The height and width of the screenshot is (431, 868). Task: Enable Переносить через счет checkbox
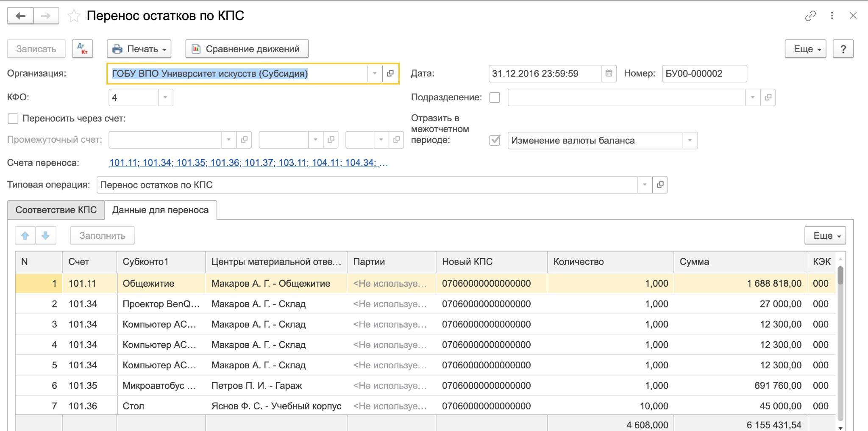[x=13, y=119]
